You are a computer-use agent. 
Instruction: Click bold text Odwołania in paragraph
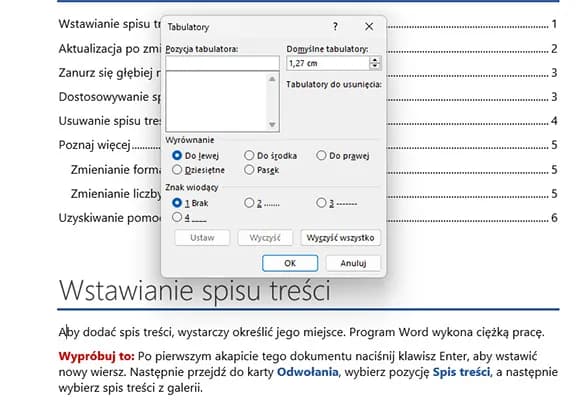click(307, 372)
